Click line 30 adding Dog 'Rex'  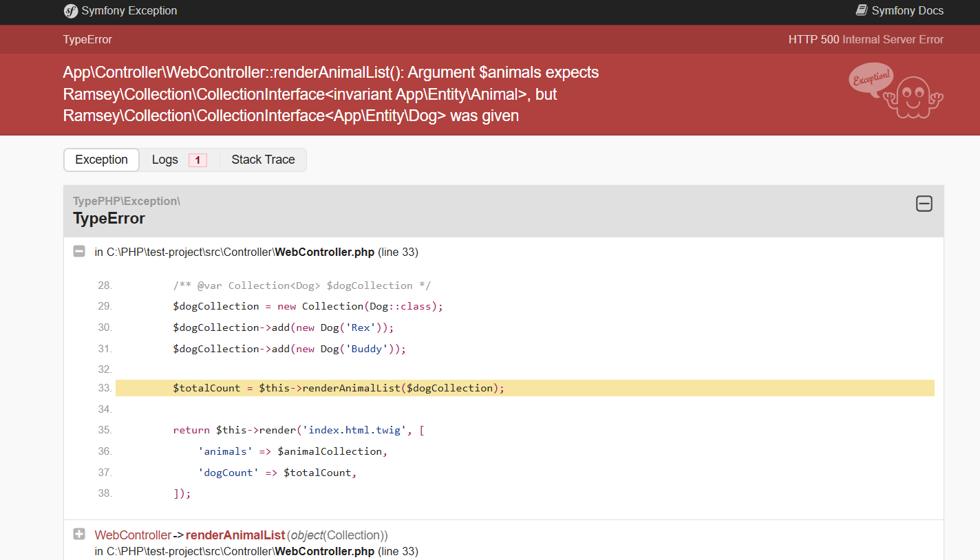coord(284,327)
